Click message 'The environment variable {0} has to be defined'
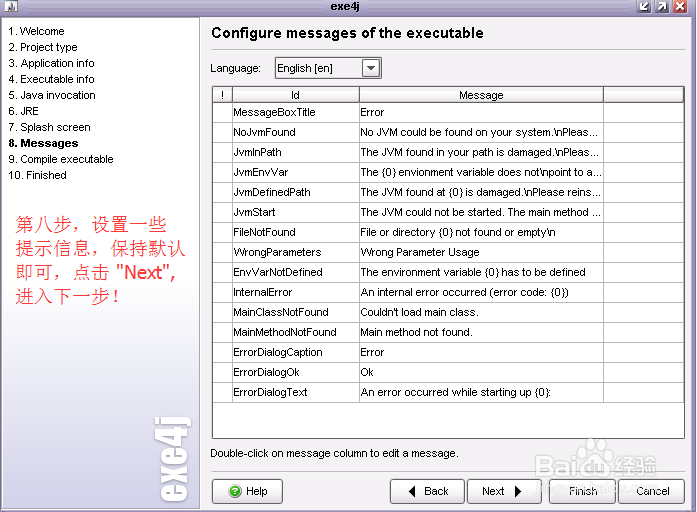 point(481,272)
